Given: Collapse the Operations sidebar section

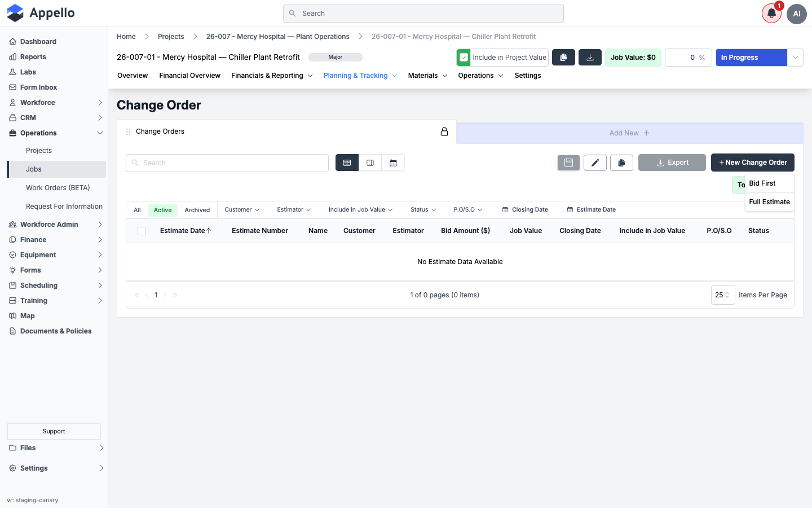Looking at the screenshot, I should (56, 133).
